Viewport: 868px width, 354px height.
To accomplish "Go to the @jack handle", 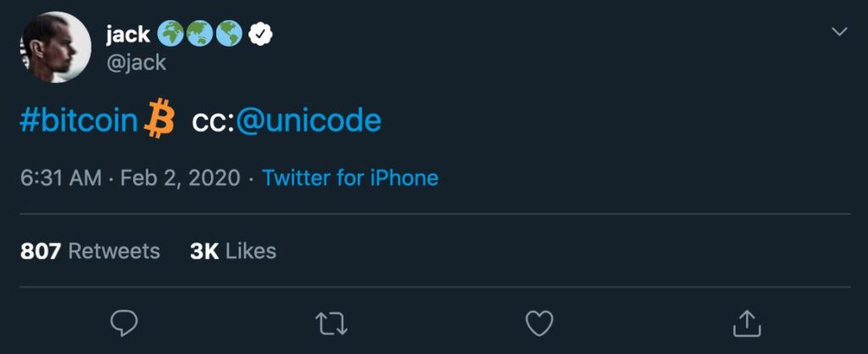I will click(136, 63).
